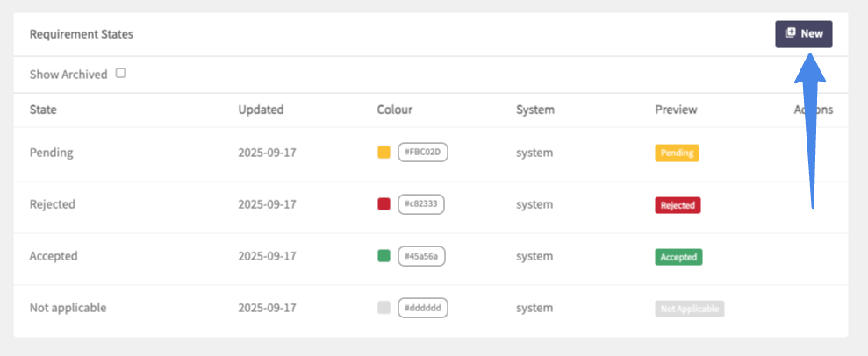Select the Rejected state row name

coord(53,204)
